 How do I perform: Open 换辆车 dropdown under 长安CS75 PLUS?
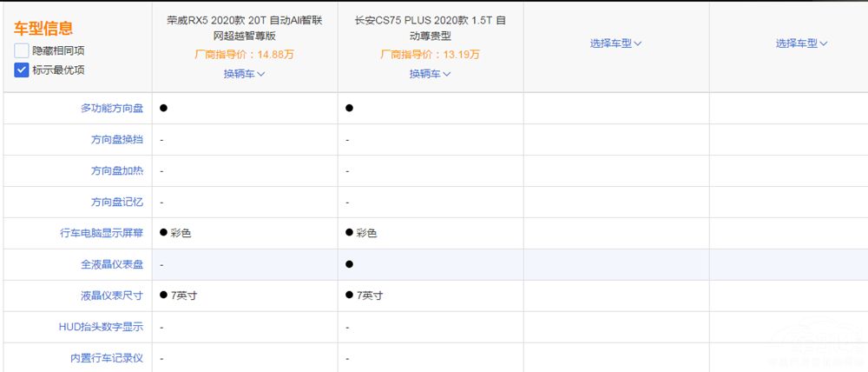pos(431,74)
